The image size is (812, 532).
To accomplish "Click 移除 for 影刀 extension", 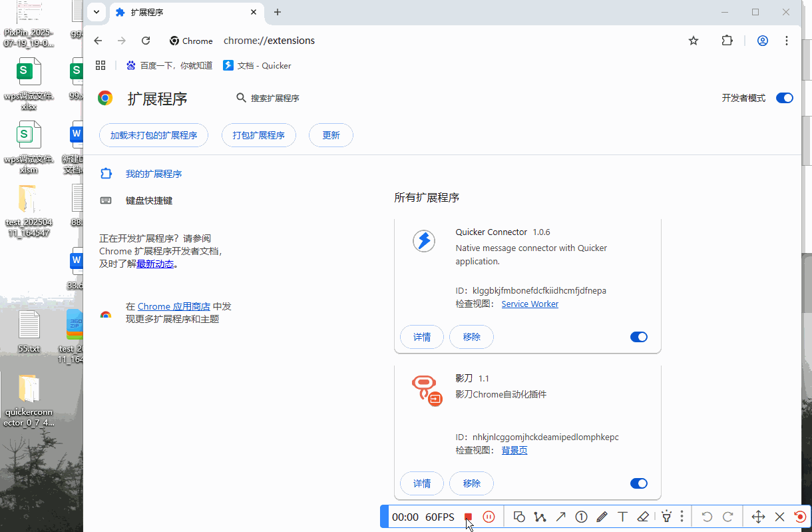I will tap(471, 483).
